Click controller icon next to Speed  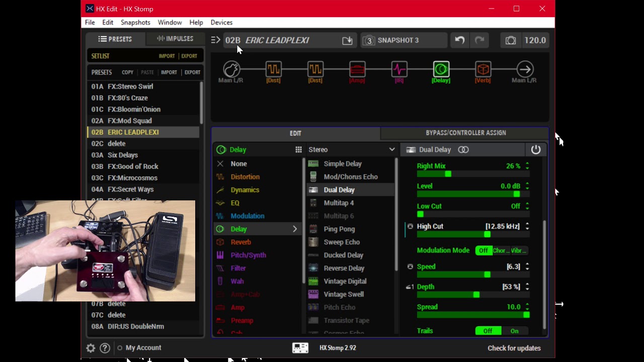[x=410, y=266]
